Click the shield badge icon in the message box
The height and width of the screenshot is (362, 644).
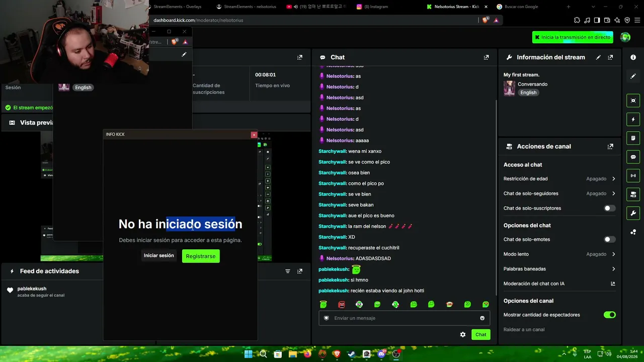pos(326,318)
